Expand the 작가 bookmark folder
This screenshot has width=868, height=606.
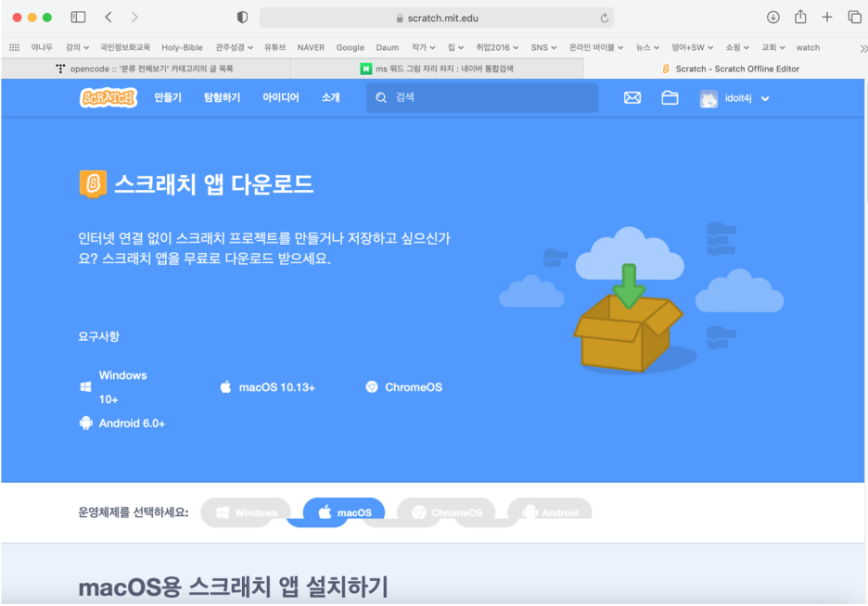tap(423, 47)
